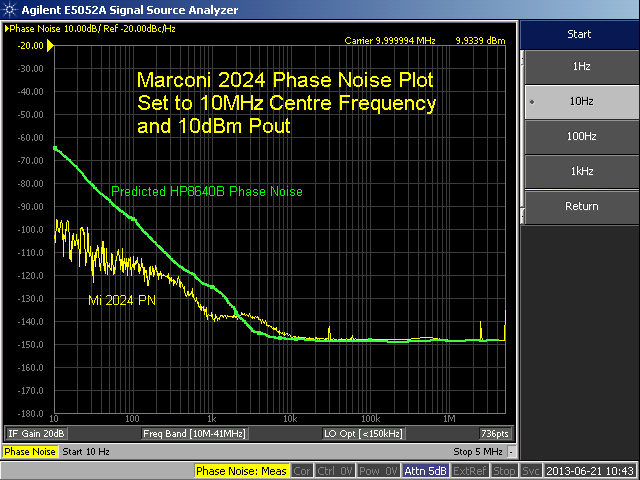Click the Return softkey
The height and width of the screenshot is (480, 640).
pos(582,207)
